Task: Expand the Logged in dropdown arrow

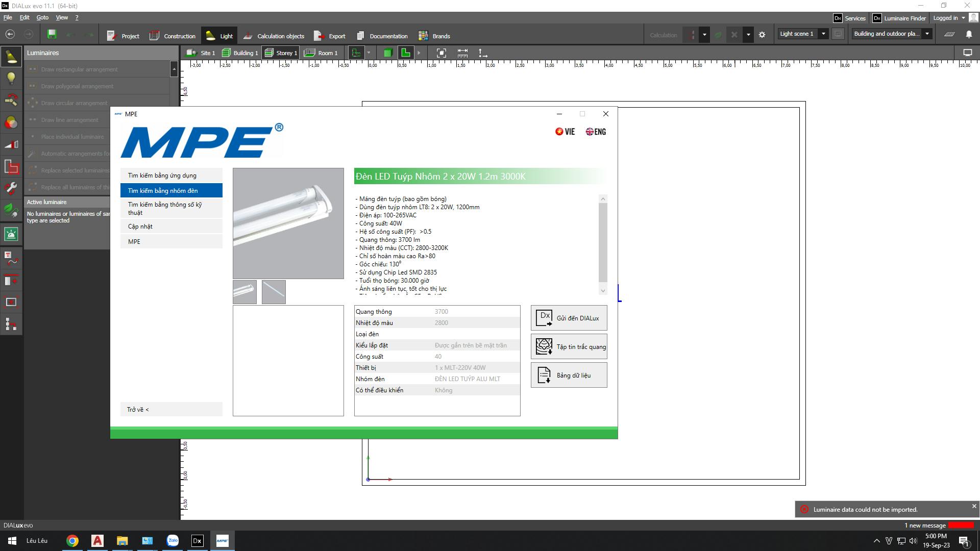Action: (963, 18)
